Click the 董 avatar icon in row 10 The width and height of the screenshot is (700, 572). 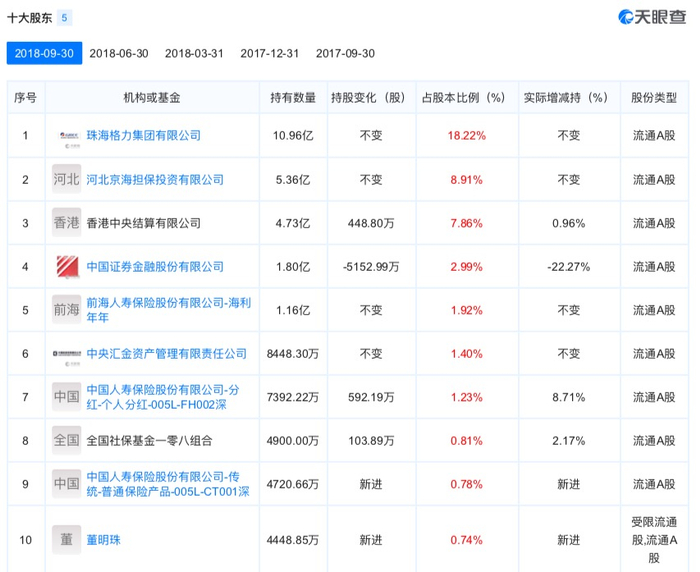click(67, 539)
